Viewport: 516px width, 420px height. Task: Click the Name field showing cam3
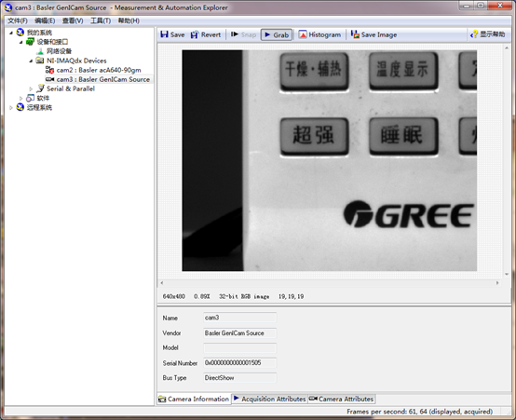pos(240,318)
